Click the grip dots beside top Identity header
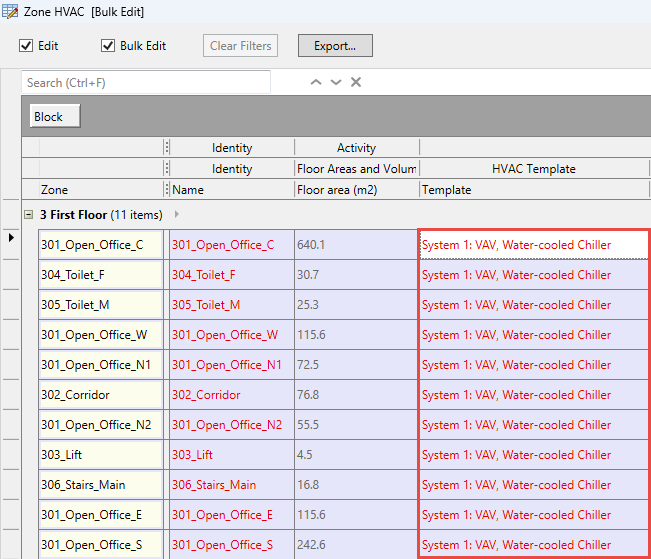The image size is (651, 559). (167, 148)
